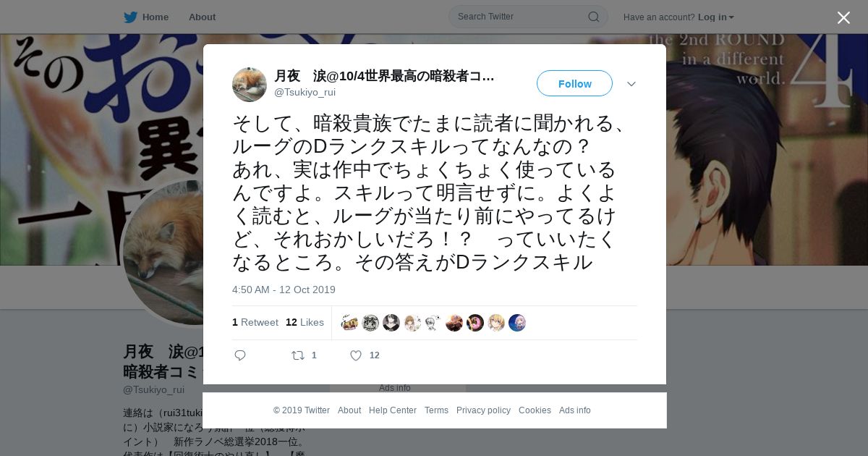Like the tweet with the heart icon
Viewport: 868px width, 456px height.
point(356,355)
